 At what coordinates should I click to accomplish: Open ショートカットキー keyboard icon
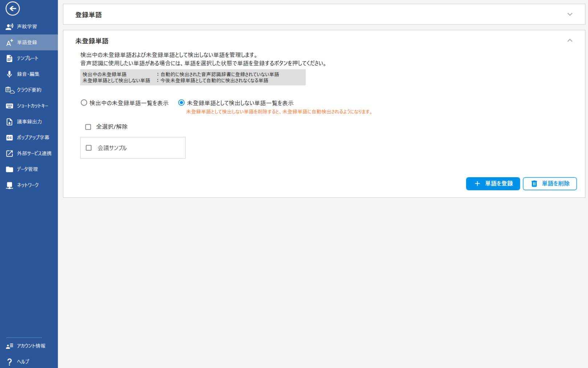pos(9,106)
